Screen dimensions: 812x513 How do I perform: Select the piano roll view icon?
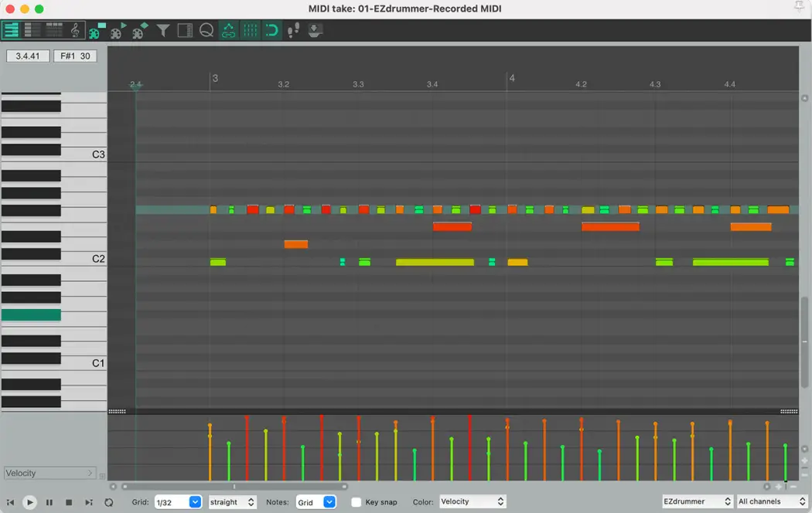11,30
